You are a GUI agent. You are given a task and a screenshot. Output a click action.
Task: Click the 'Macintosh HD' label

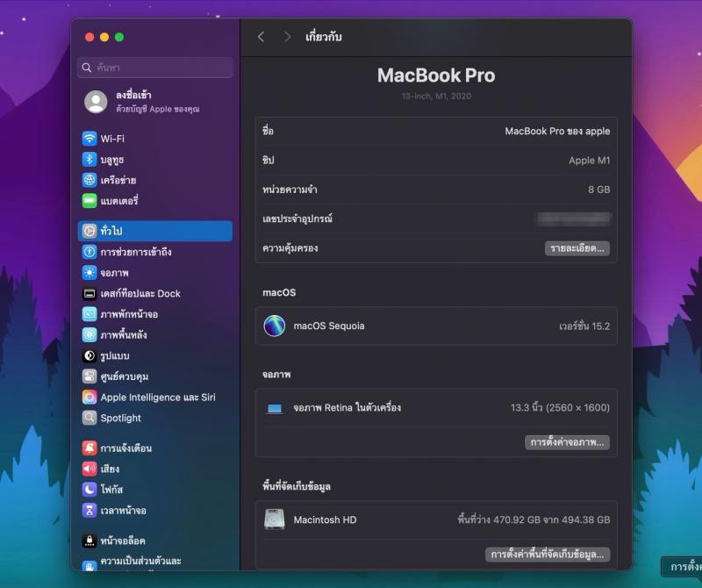pyautogui.click(x=325, y=520)
